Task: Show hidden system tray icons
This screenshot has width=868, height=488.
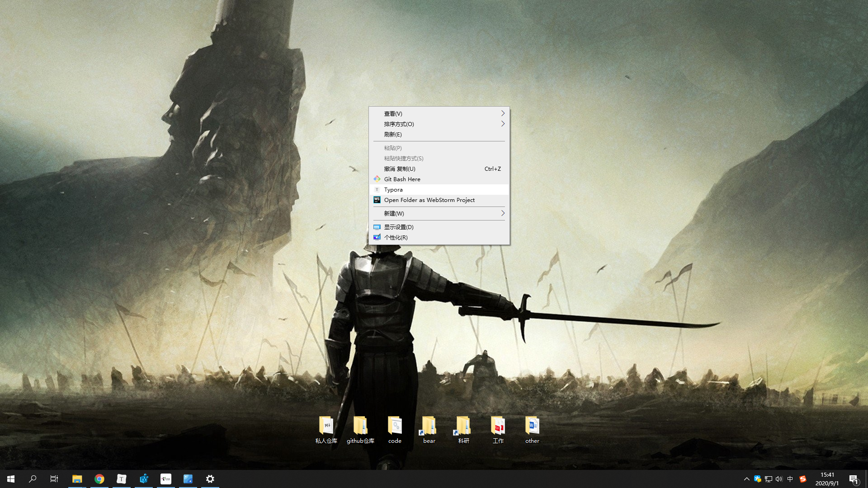Action: 746,479
